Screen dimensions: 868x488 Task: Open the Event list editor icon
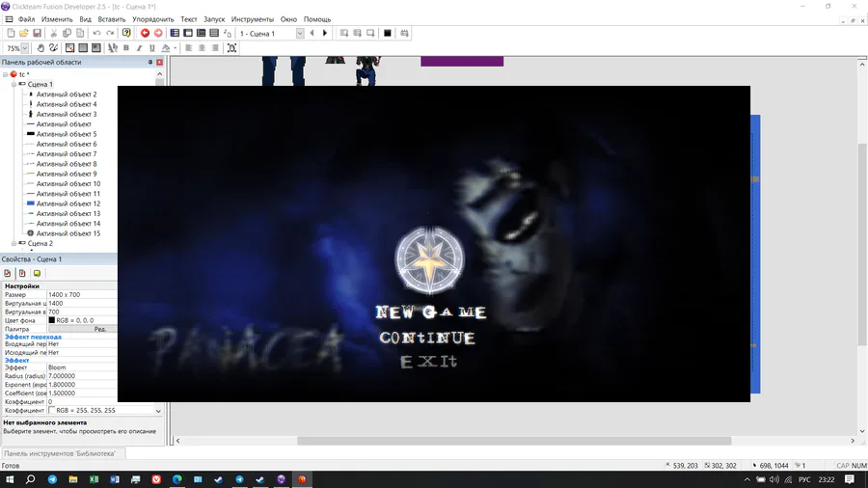point(214,33)
